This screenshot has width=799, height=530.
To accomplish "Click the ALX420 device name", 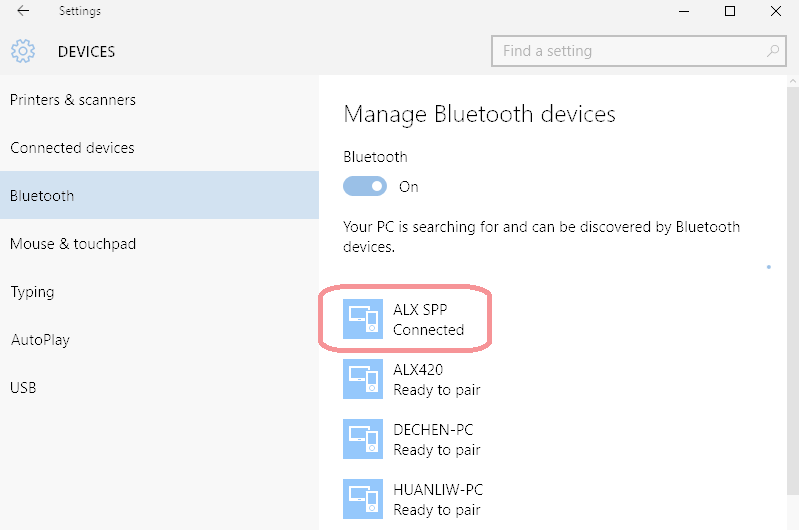I will (x=418, y=369).
